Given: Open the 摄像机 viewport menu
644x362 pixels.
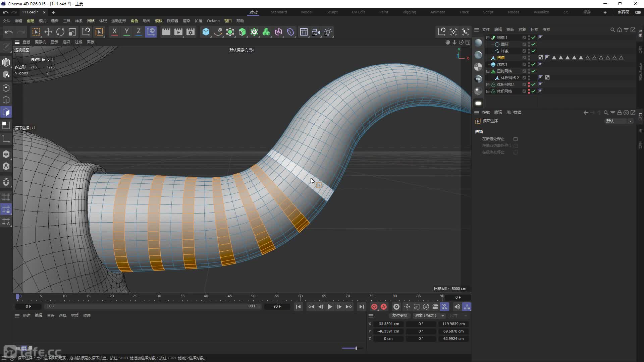Looking at the screenshot, I should (x=40, y=42).
